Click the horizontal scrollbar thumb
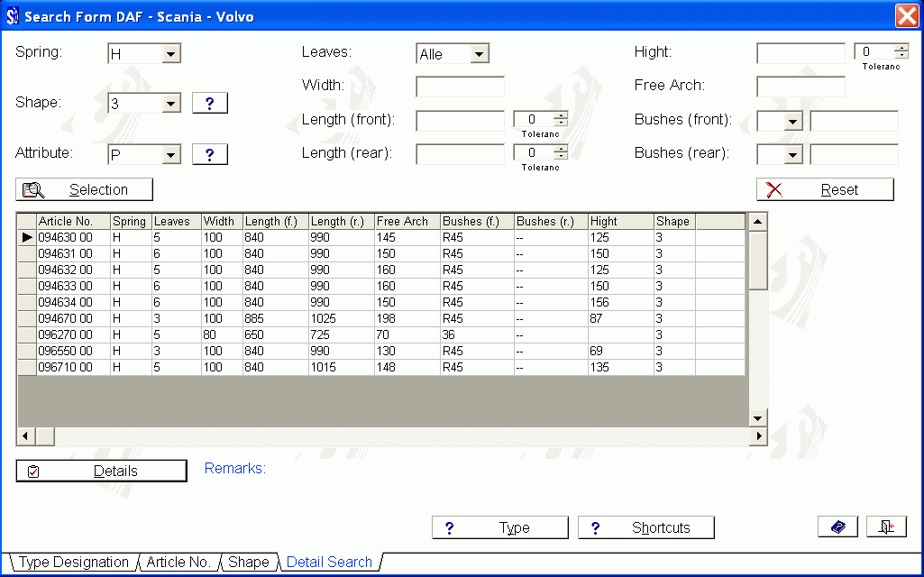This screenshot has height=577, width=924. coord(45,436)
